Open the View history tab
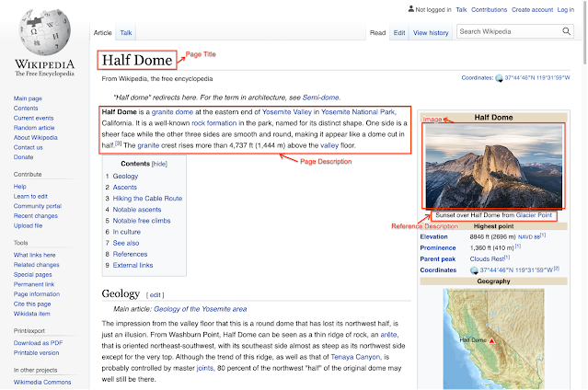 431,33
